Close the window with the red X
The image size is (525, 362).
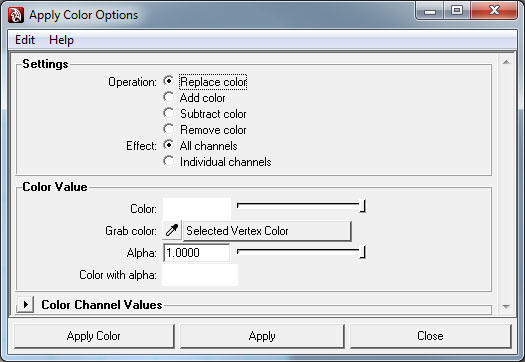(494, 11)
